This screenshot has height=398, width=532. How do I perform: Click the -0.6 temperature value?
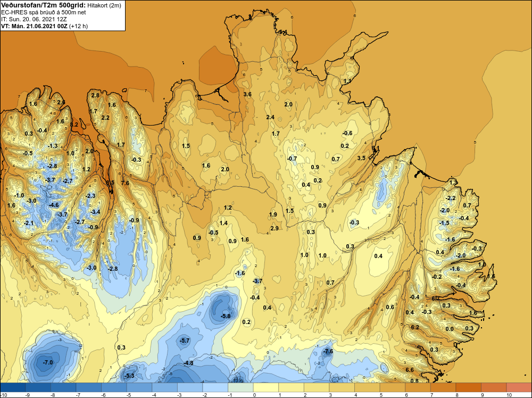coord(347,133)
